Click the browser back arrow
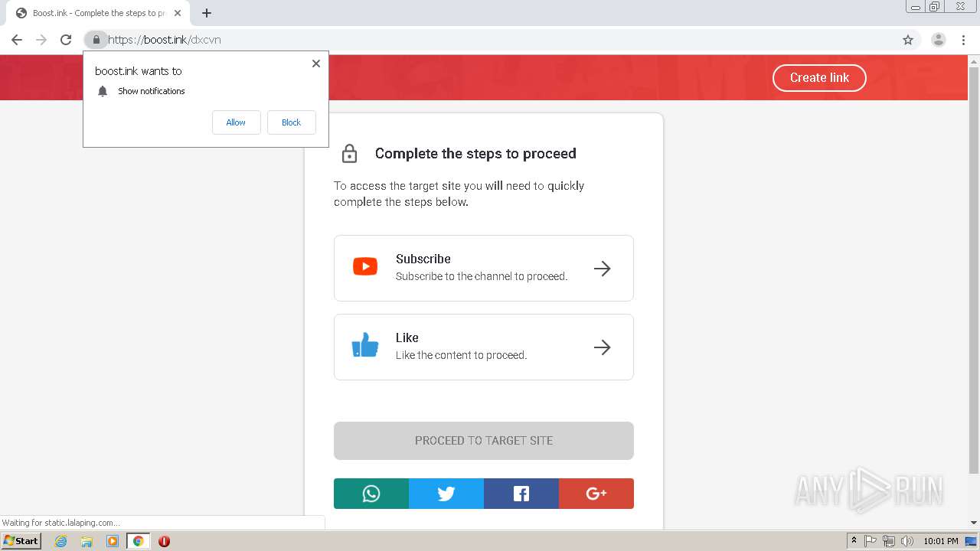Viewport: 980px width, 551px height. (x=17, y=40)
